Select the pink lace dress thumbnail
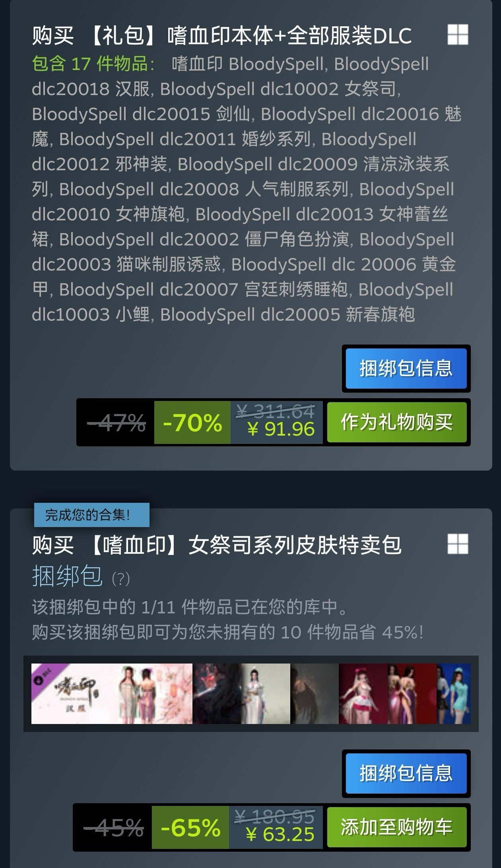Image resolution: width=501 pixels, height=868 pixels. (x=363, y=693)
